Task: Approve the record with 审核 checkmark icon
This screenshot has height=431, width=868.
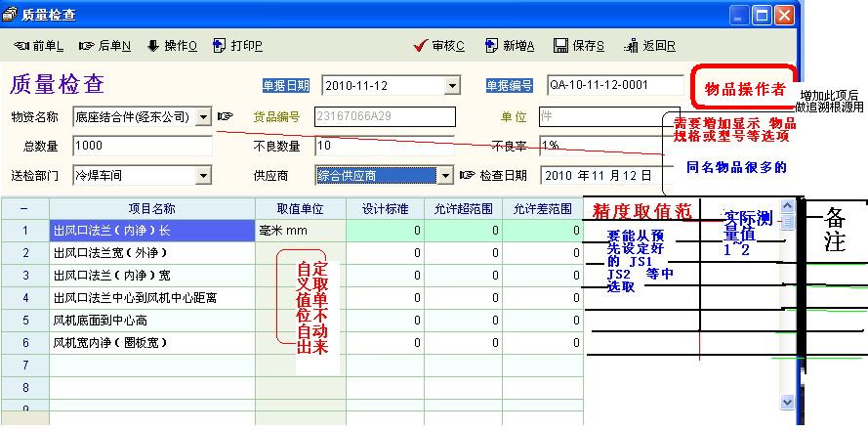Action: pyautogui.click(x=421, y=46)
